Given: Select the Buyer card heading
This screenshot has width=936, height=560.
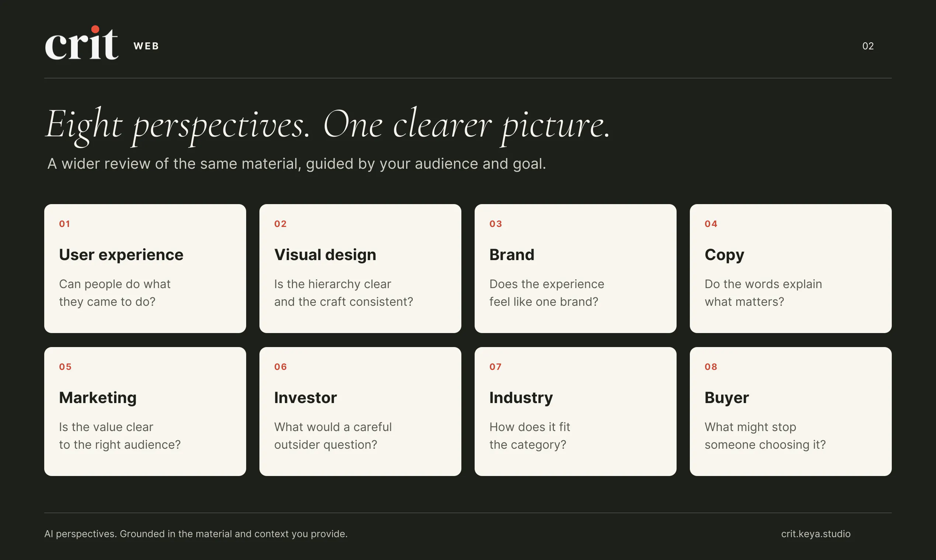Looking at the screenshot, I should (x=727, y=398).
